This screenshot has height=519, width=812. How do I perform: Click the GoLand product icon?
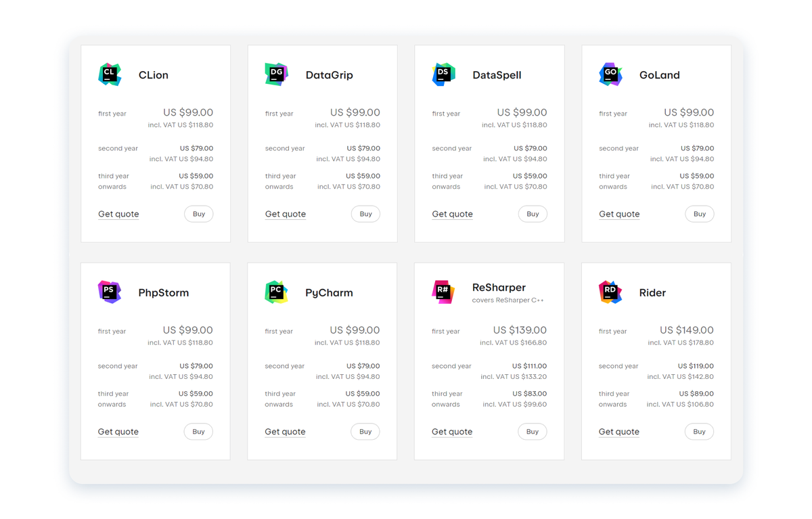coord(610,74)
